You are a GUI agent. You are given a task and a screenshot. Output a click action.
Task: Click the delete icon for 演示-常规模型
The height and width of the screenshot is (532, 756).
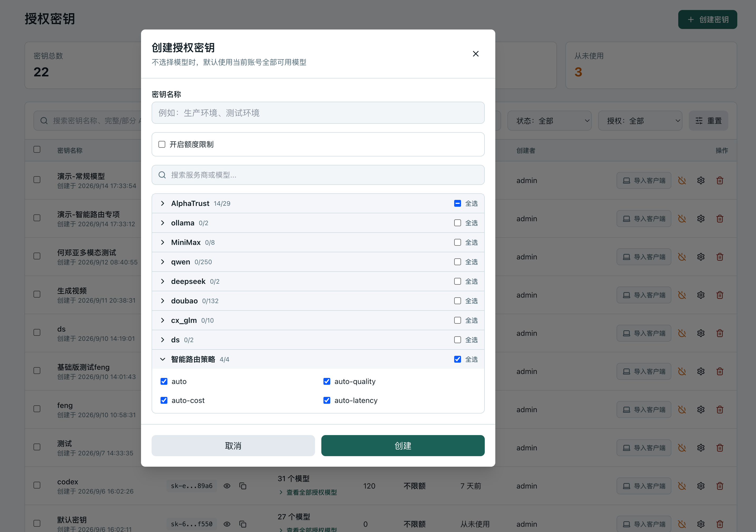click(x=720, y=180)
